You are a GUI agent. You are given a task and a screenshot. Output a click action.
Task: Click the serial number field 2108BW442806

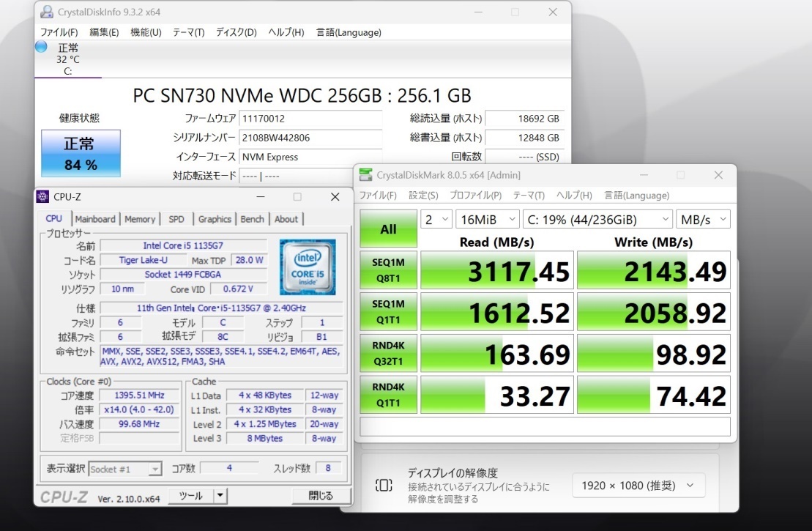click(x=310, y=137)
